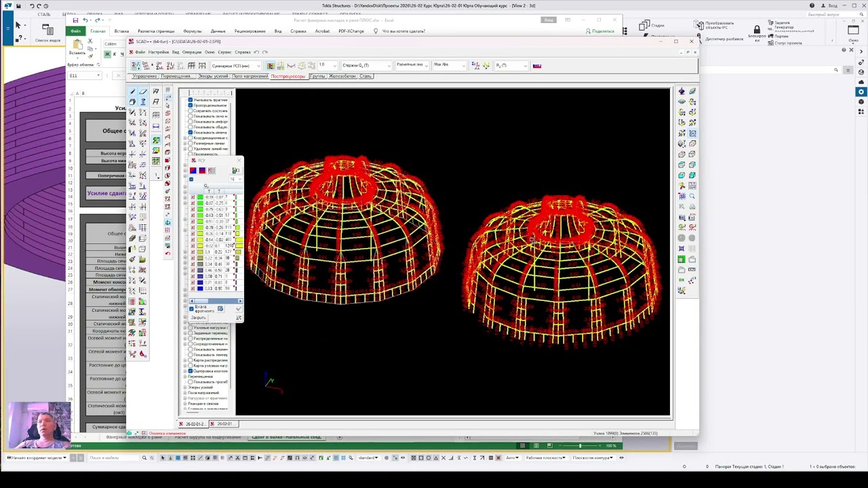
Task: Toggle the Шкала фрагмента checkbox
Action: [192, 308]
